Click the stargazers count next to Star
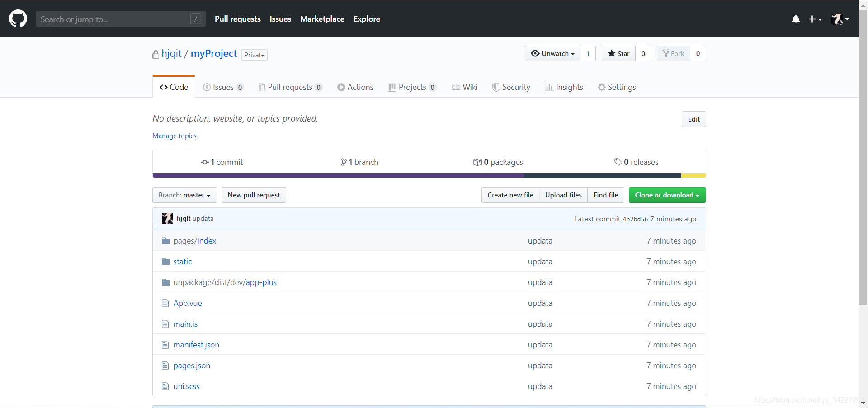 (643, 53)
